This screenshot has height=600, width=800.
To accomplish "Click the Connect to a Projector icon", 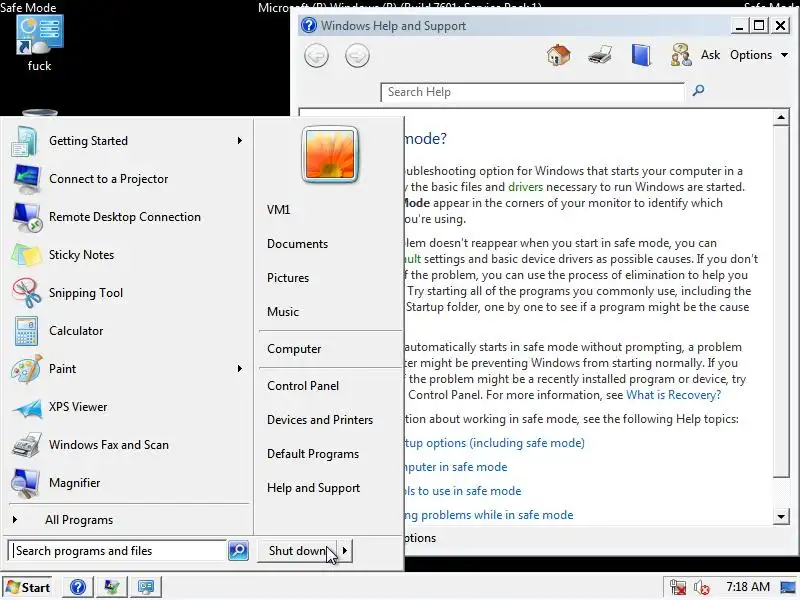I will coord(27,179).
